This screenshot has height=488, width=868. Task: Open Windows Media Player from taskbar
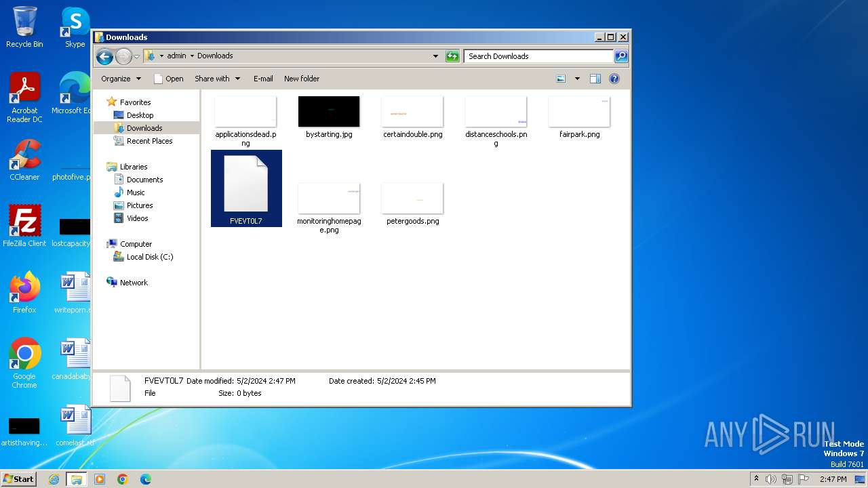point(100,479)
